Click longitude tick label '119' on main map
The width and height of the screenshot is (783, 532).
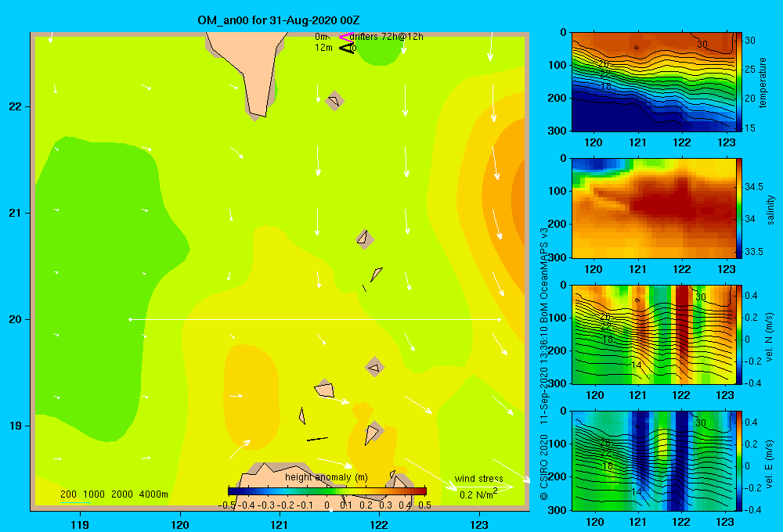coord(80,524)
